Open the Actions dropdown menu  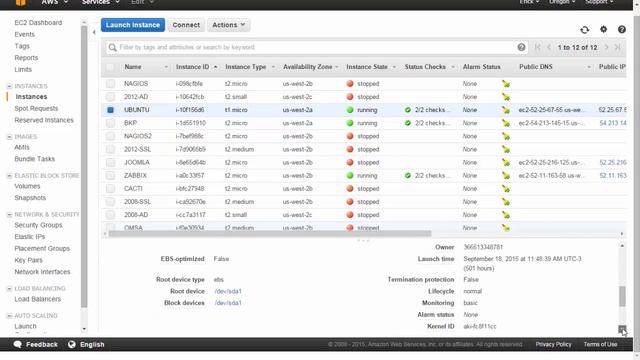point(229,25)
